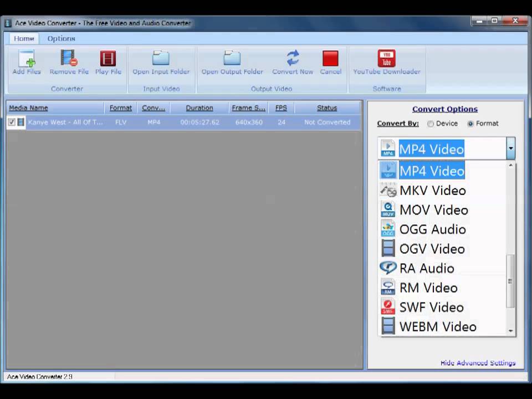This screenshot has height=399, width=532.
Task: Click the format list scroll down arrow
Action: [510, 331]
